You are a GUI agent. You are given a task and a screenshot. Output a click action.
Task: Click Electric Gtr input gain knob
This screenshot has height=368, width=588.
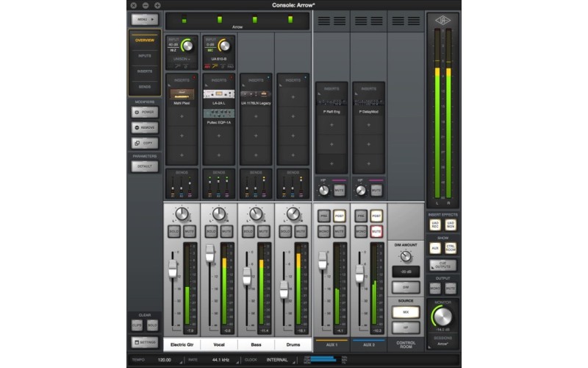pos(187,46)
